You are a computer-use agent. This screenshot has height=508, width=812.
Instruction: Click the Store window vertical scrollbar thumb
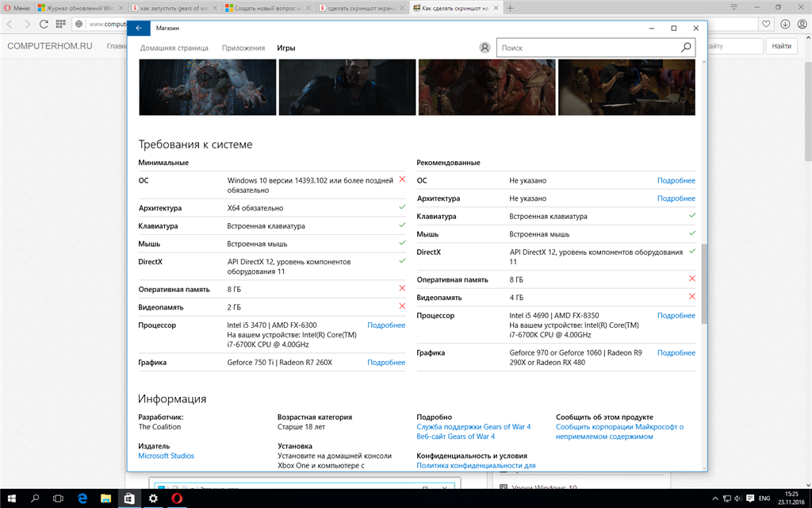[x=704, y=284]
